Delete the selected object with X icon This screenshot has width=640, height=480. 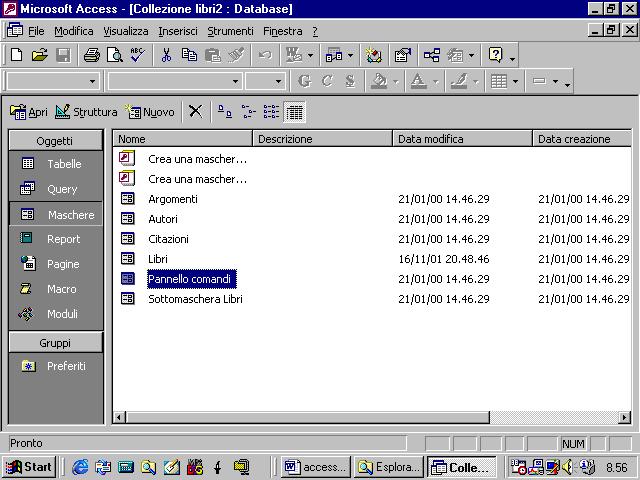(196, 111)
